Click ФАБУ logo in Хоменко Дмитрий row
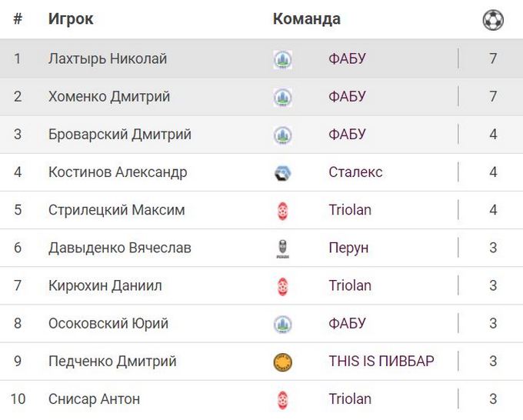The height and width of the screenshot is (420, 523). [x=283, y=97]
